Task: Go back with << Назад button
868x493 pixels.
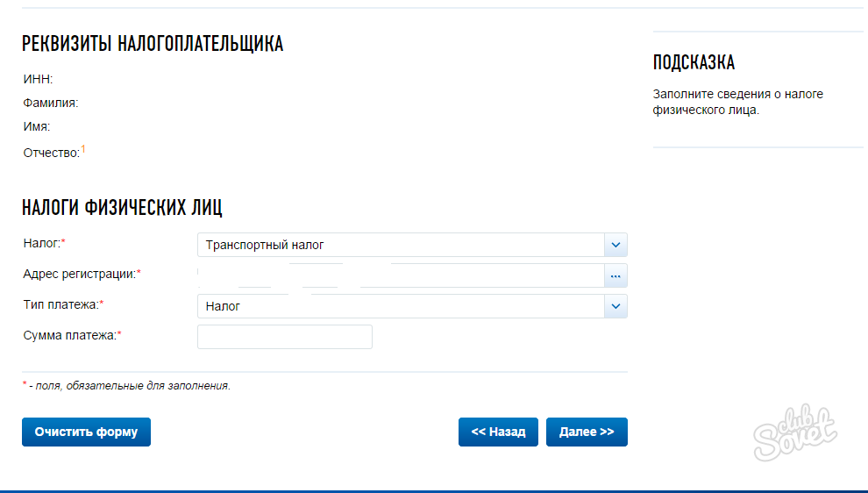Action: pos(498,432)
